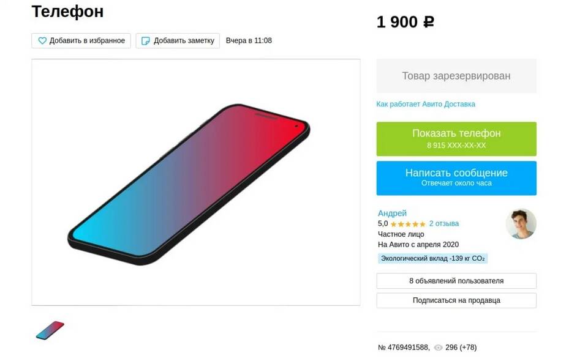Open Как работает Авито Доставка link
Screen dimensions: 588x364
426,104
